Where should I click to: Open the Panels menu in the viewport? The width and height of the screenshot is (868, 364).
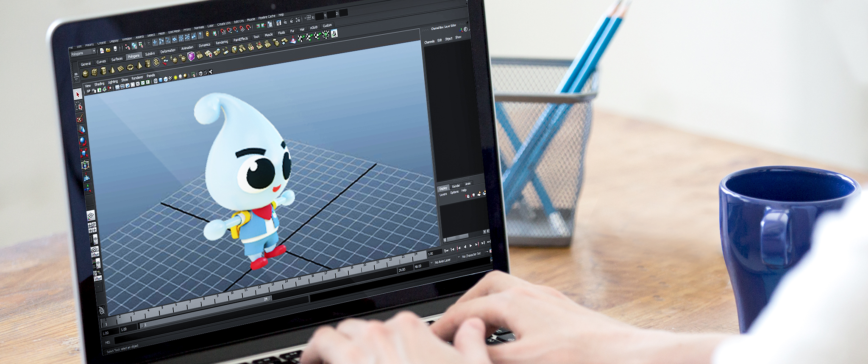pyautogui.click(x=150, y=76)
